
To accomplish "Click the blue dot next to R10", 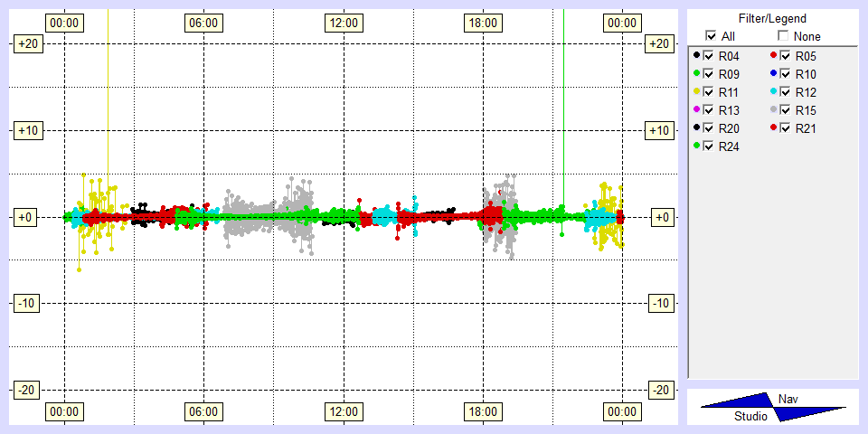I will [x=773, y=73].
